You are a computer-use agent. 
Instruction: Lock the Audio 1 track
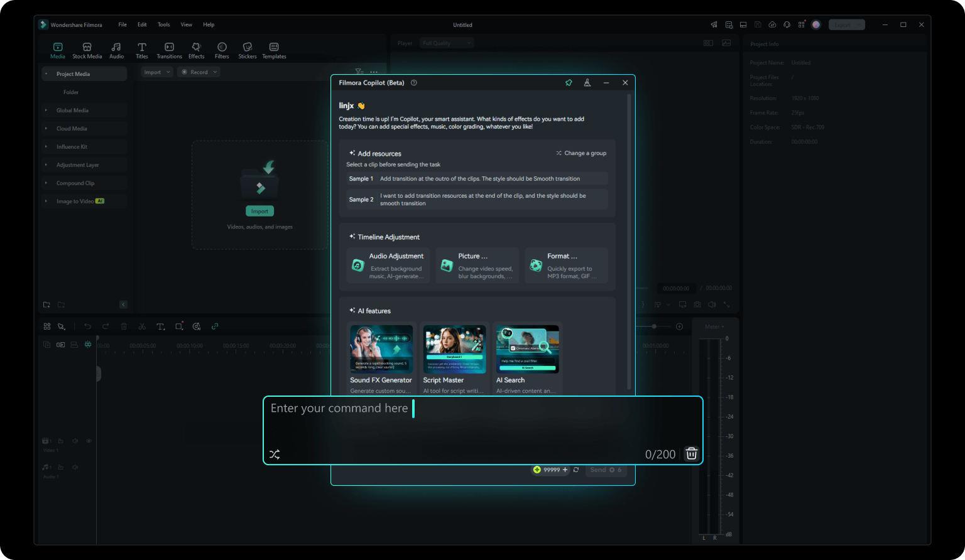pos(61,467)
